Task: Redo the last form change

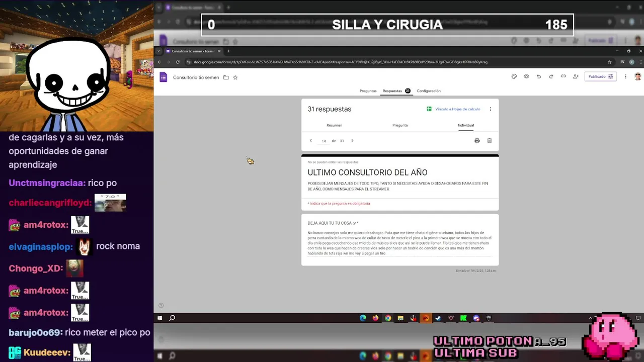Action: pos(551,76)
